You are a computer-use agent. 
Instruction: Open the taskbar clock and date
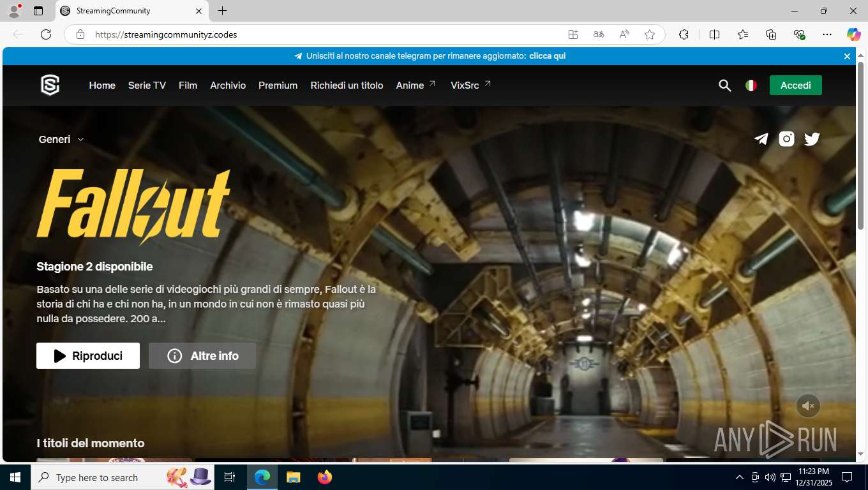(x=813, y=477)
